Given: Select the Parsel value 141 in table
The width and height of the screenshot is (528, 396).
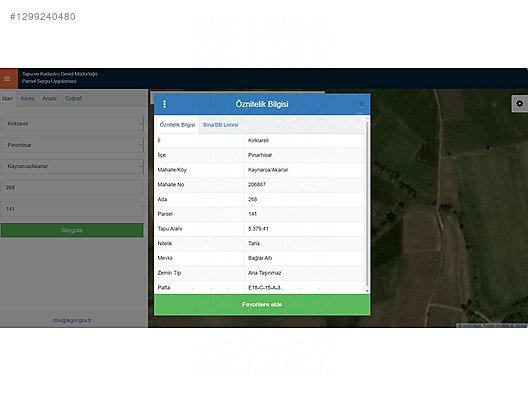Looking at the screenshot, I should [x=253, y=214].
